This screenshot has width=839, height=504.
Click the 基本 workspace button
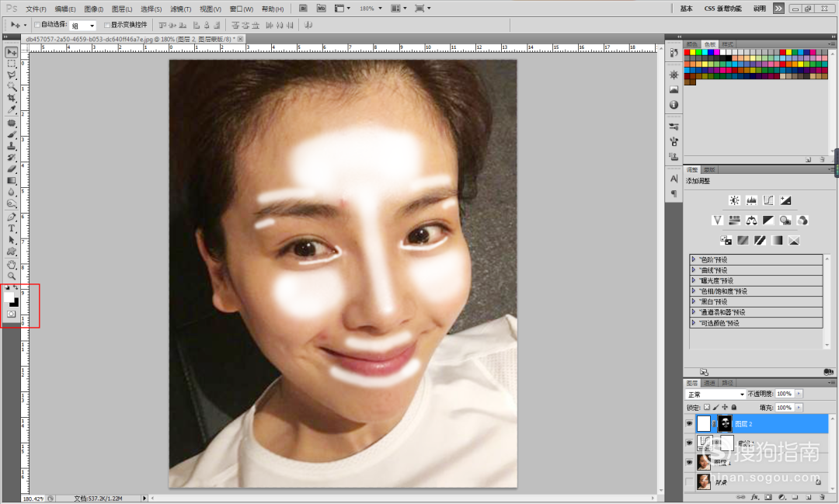pos(687,9)
